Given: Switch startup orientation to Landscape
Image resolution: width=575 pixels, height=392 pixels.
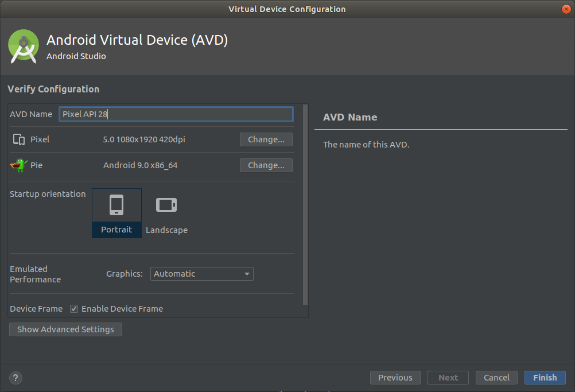Looking at the screenshot, I should pos(166,212).
